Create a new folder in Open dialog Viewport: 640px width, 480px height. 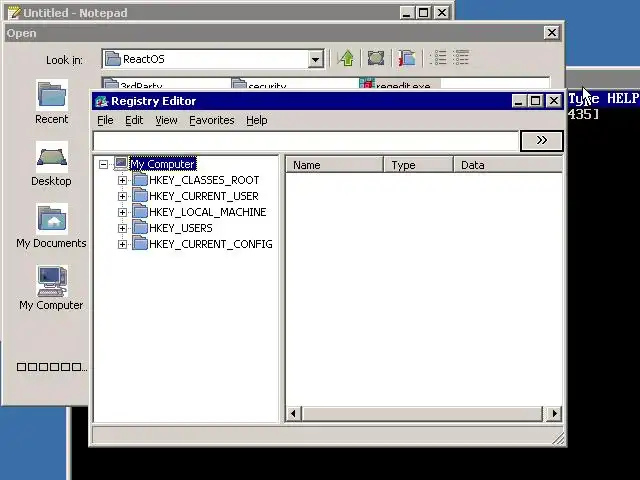click(407, 58)
